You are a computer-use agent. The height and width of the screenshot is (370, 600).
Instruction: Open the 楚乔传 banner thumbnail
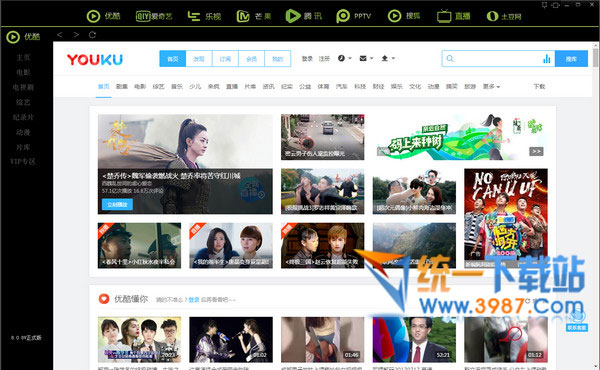click(185, 164)
